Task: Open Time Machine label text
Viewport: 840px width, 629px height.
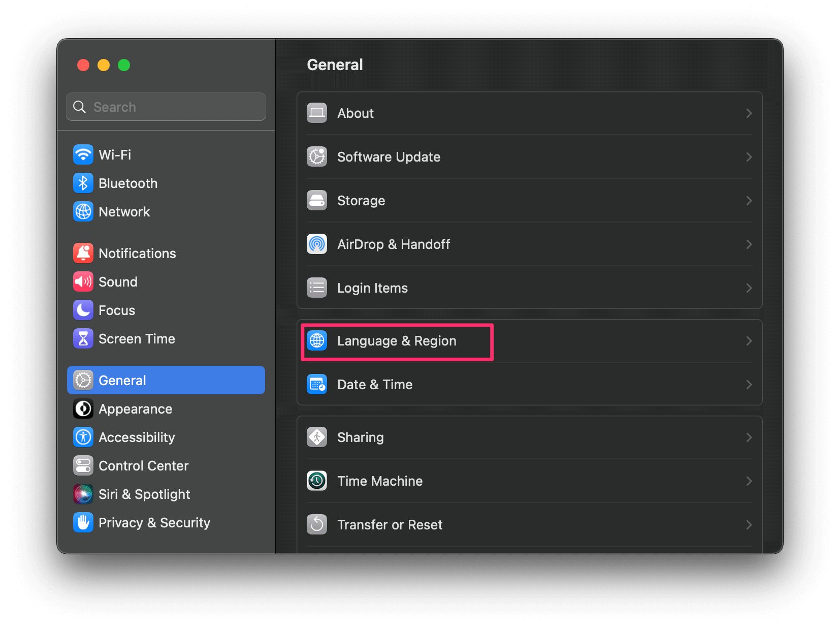Action: 380,481
